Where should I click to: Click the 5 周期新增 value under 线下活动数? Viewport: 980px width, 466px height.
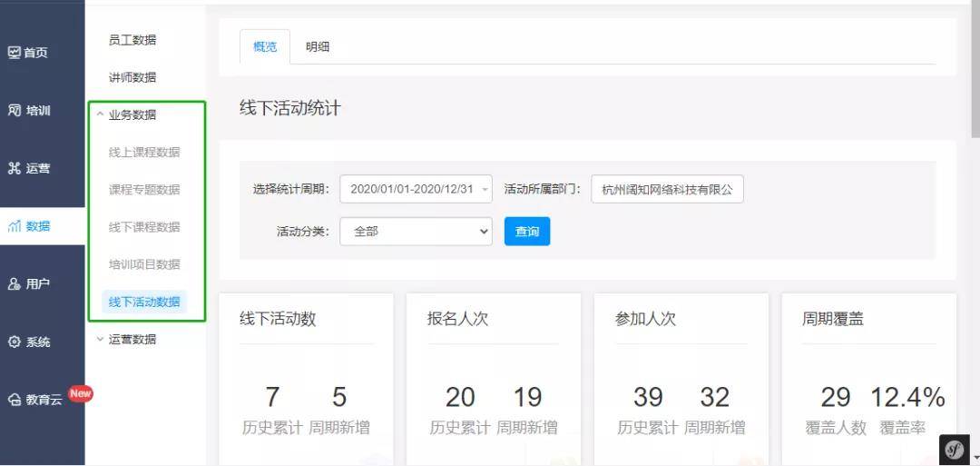pyautogui.click(x=339, y=397)
